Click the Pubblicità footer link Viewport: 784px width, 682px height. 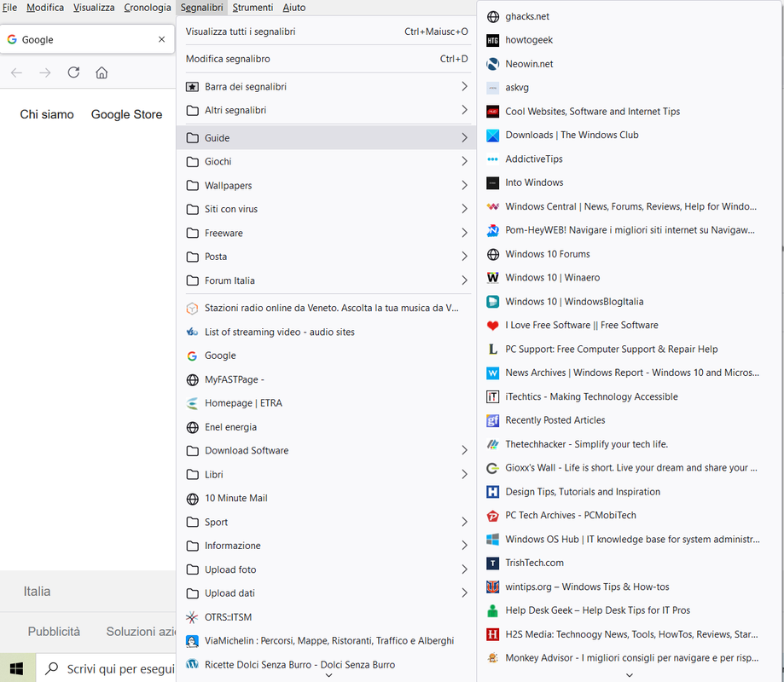click(54, 632)
